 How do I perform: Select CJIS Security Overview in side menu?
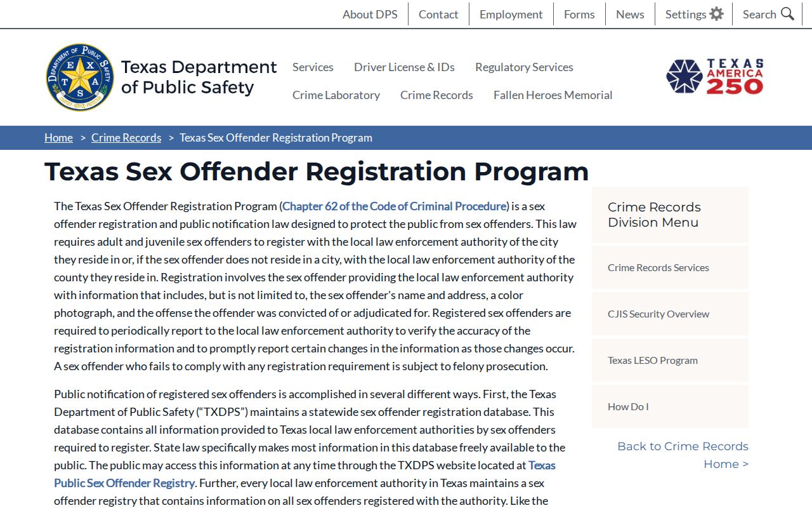pyautogui.click(x=670, y=314)
